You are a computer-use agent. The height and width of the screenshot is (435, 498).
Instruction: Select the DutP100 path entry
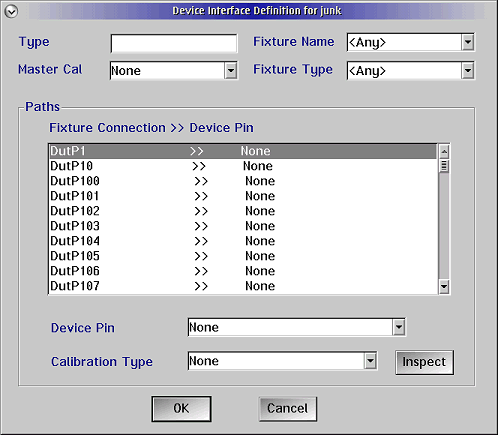point(243,181)
